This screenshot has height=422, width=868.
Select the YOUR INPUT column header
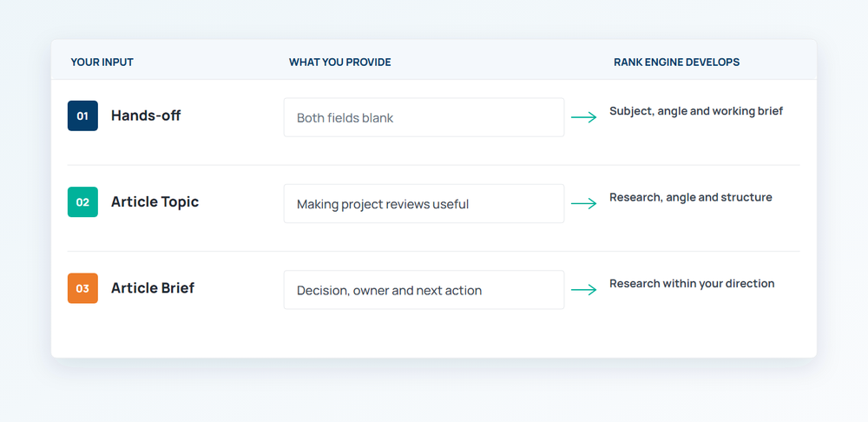[x=102, y=62]
